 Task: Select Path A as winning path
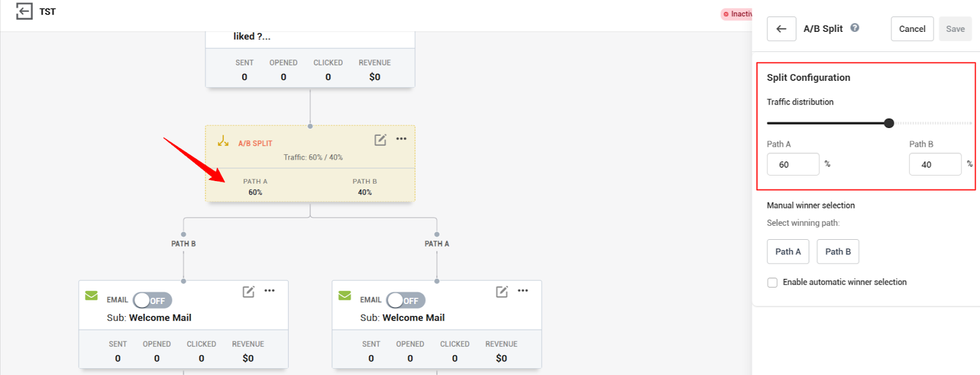click(x=788, y=251)
